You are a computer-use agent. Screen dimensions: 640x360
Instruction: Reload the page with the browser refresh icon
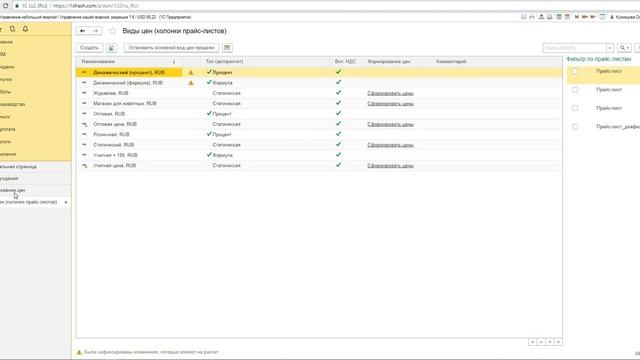5,6
